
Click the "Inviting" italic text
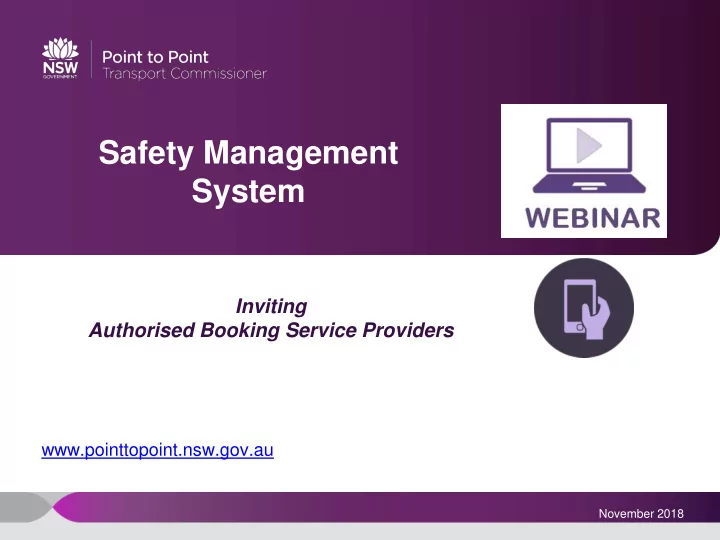(x=271, y=306)
